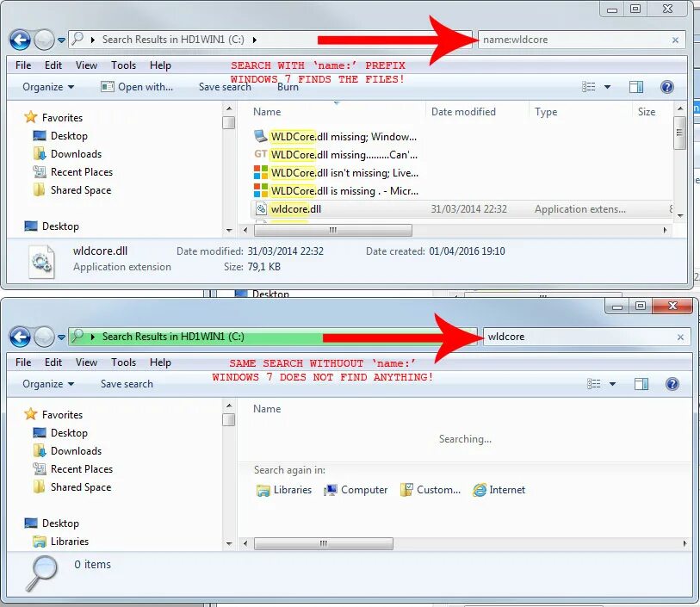Open File menu in top window
The width and height of the screenshot is (700, 607).
(23, 65)
